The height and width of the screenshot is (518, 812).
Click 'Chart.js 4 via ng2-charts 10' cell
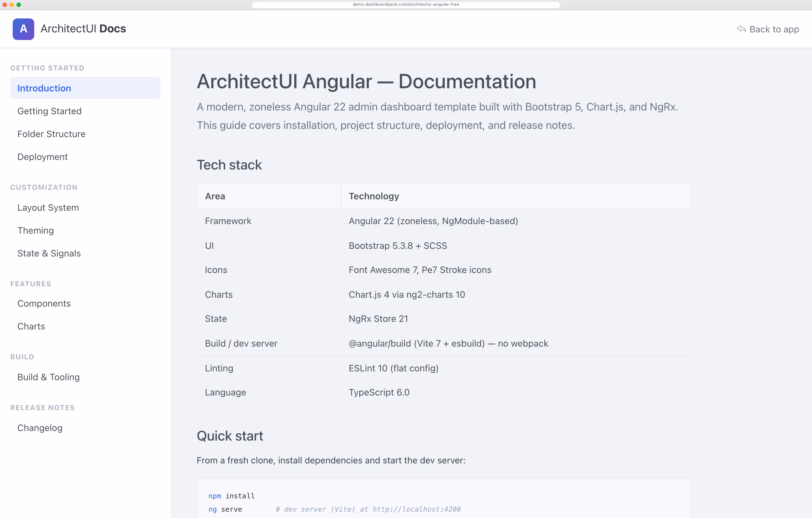tap(516, 295)
